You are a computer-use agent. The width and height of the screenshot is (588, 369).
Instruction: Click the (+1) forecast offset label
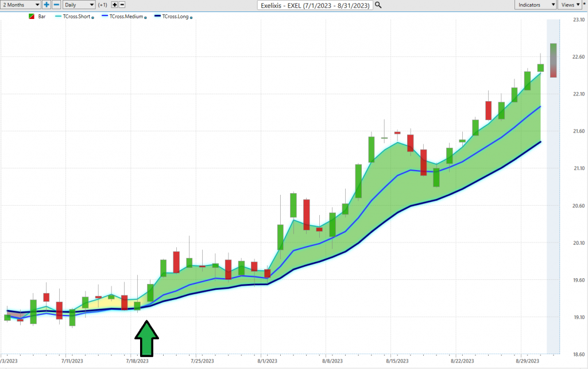pyautogui.click(x=102, y=5)
